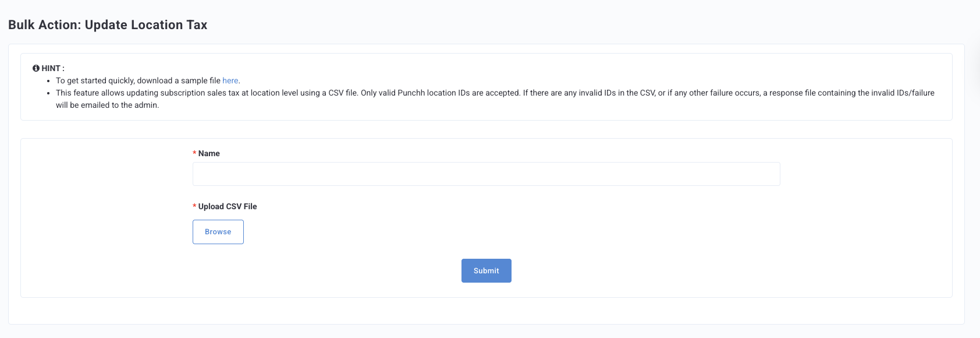Click the red asterisk beside Upload CSV File
Screen dimensions: 980x338
point(194,206)
